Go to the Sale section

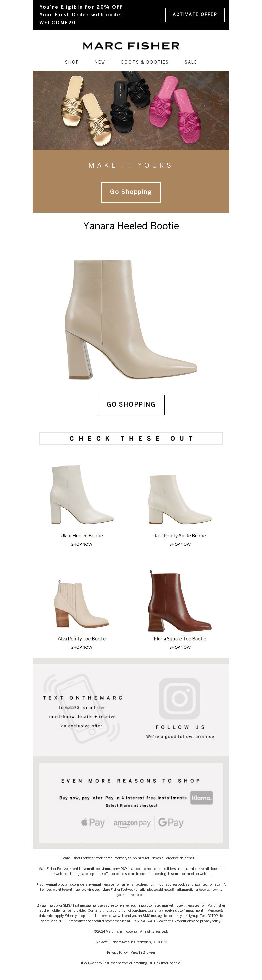191,62
